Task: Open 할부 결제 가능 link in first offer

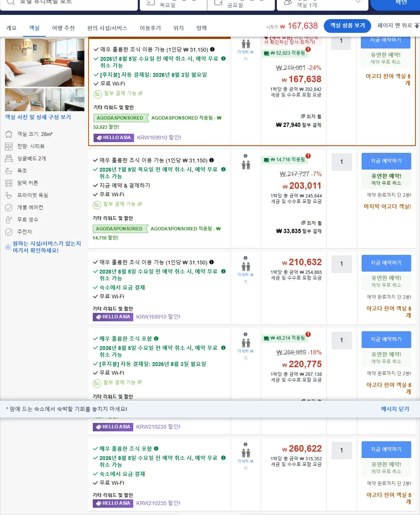Action: [123, 93]
